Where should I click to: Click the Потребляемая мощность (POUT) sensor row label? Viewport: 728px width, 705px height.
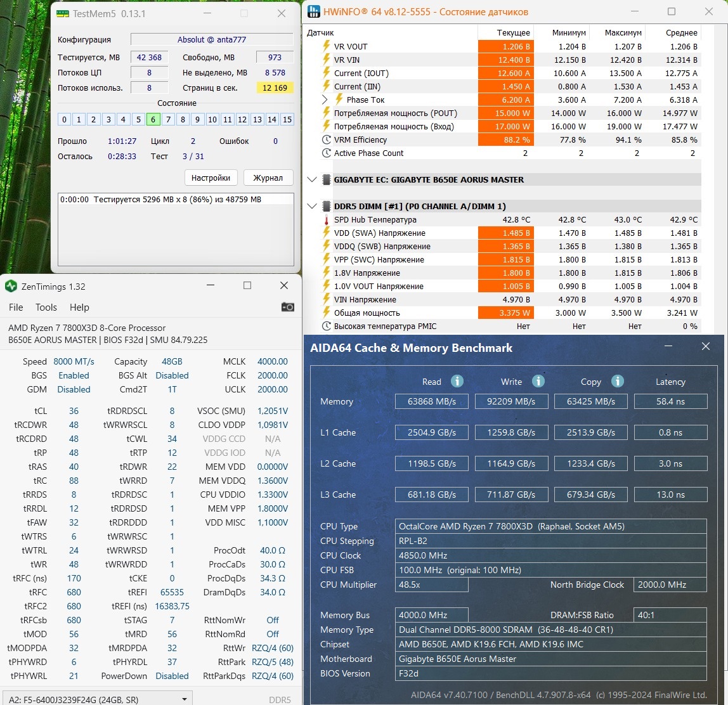point(396,113)
